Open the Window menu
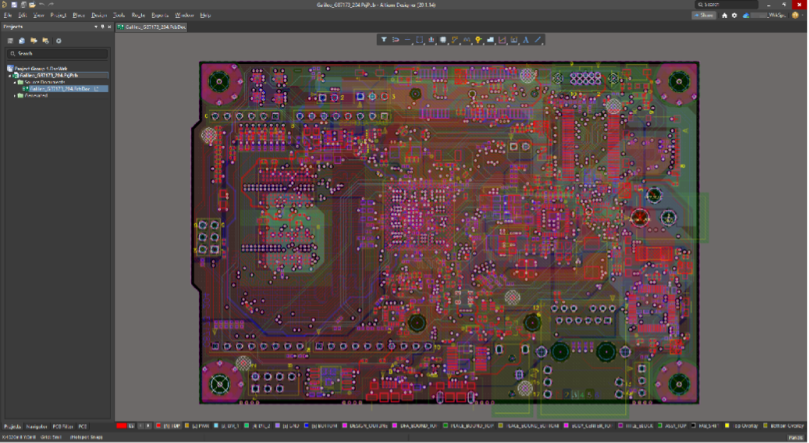The image size is (809, 443). click(184, 15)
